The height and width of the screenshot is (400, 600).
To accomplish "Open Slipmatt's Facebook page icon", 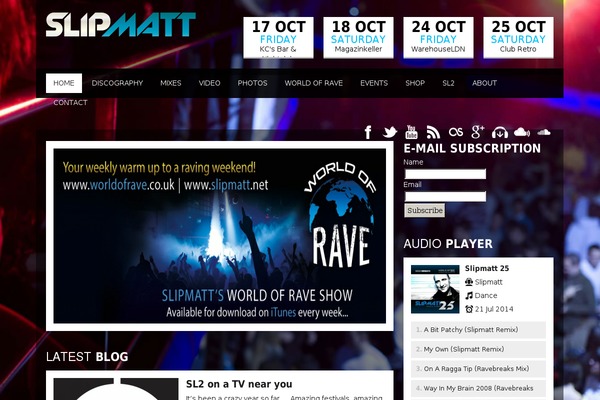I will 368,132.
